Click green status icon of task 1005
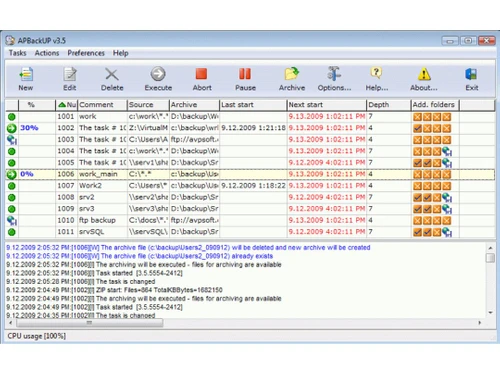 (12, 163)
